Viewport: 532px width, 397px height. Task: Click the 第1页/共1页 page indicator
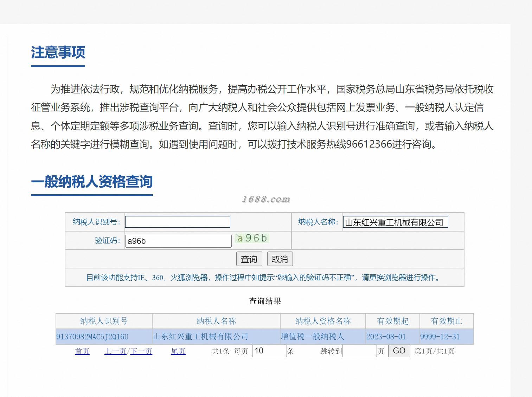(x=434, y=351)
